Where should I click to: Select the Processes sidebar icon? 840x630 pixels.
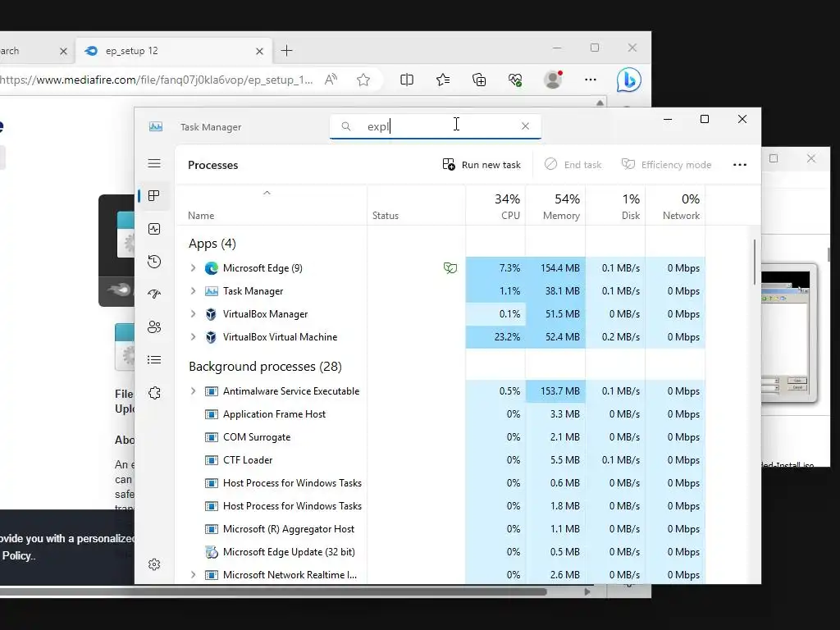[x=154, y=196]
